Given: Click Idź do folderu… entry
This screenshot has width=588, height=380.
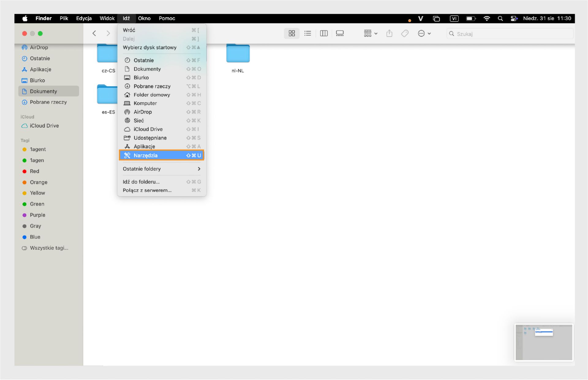Looking at the screenshot, I should coord(141,182).
